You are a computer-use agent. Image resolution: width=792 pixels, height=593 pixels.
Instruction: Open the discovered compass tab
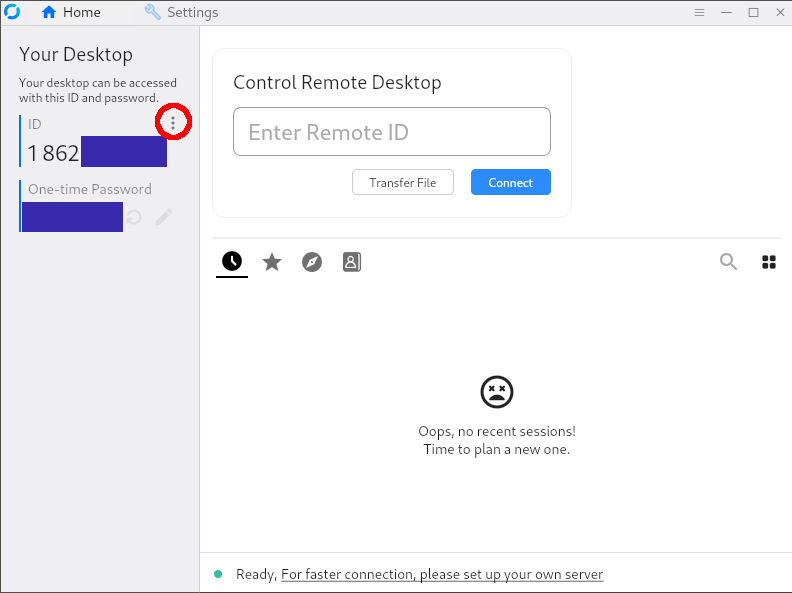[312, 262]
